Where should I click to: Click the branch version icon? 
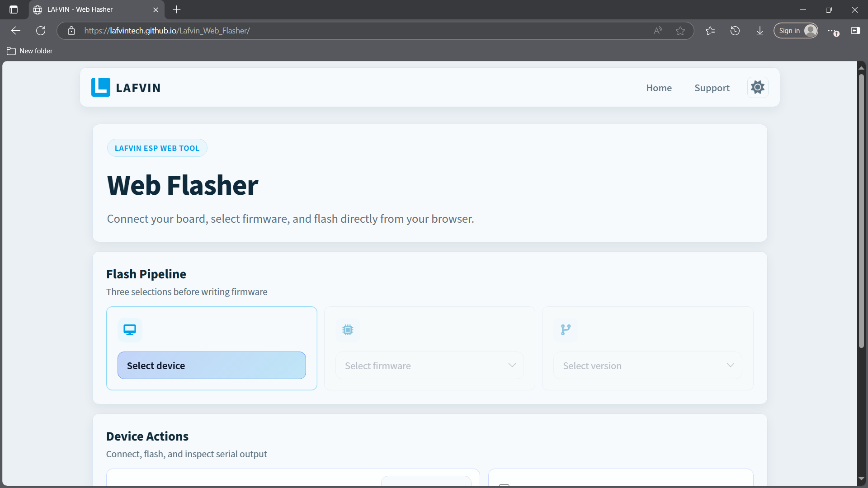[x=566, y=330]
